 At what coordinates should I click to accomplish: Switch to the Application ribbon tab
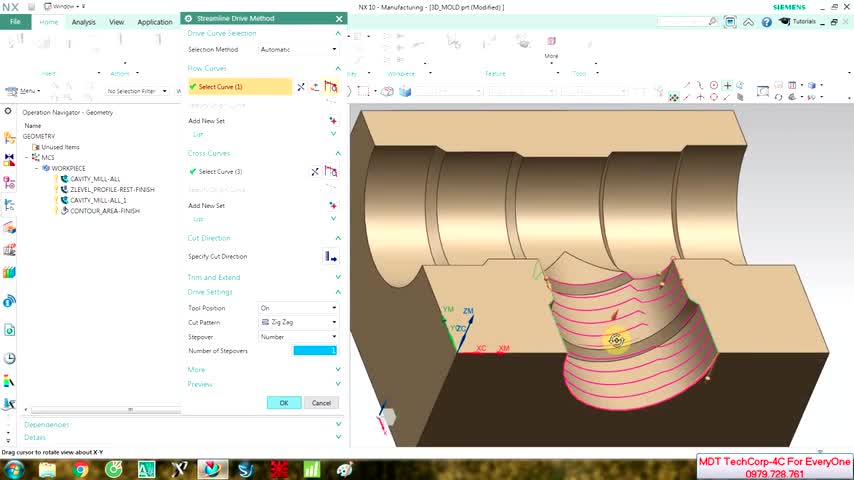(155, 22)
